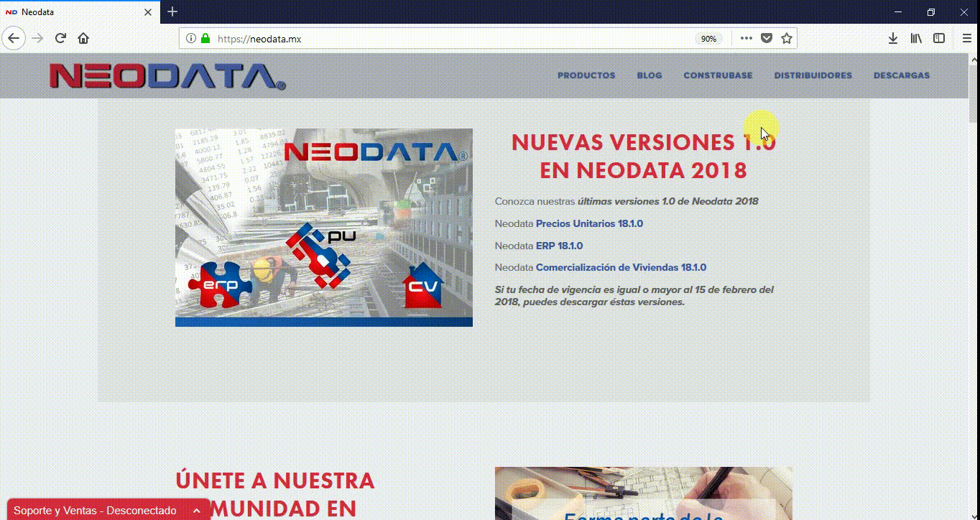
Task: Close the Neodata tab
Action: tap(148, 12)
